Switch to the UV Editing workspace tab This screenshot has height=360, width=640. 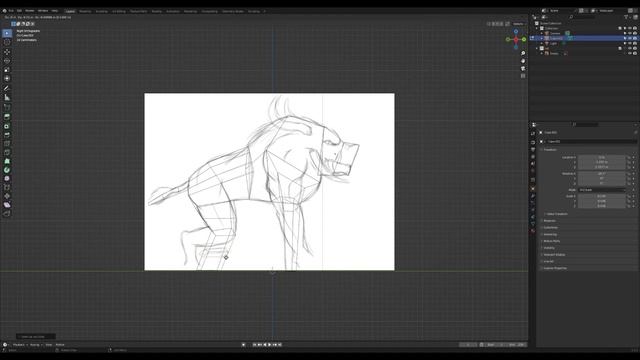(x=119, y=11)
